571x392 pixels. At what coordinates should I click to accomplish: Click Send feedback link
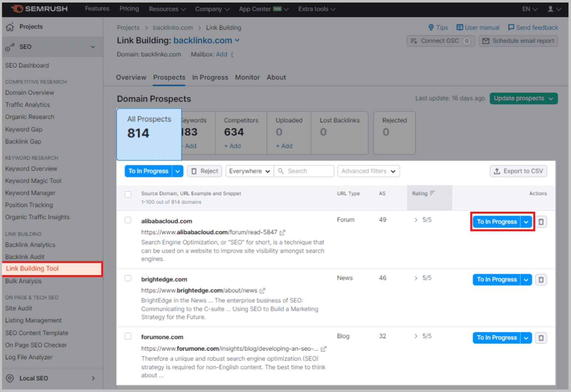tap(533, 27)
